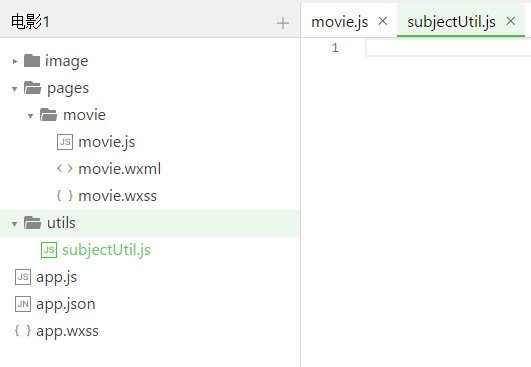531x367 pixels.
Task: Open app.json in the file tree
Action: point(66,304)
